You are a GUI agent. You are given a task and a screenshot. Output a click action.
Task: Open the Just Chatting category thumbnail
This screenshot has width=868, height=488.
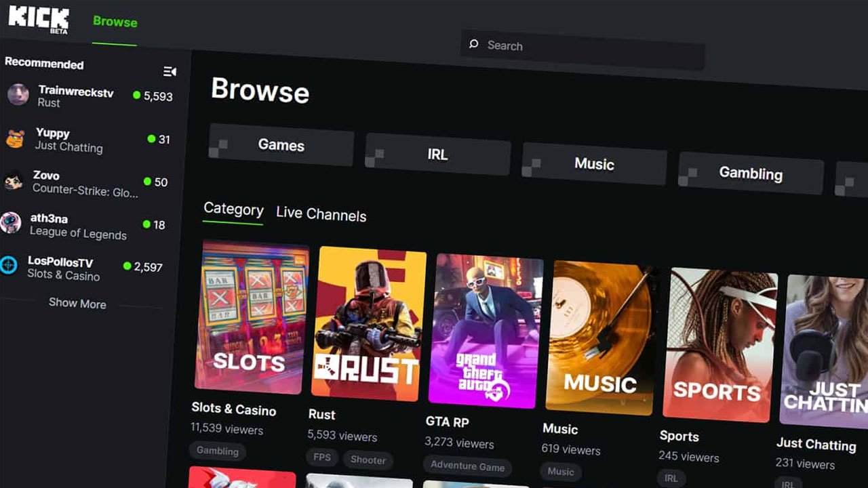(x=824, y=352)
